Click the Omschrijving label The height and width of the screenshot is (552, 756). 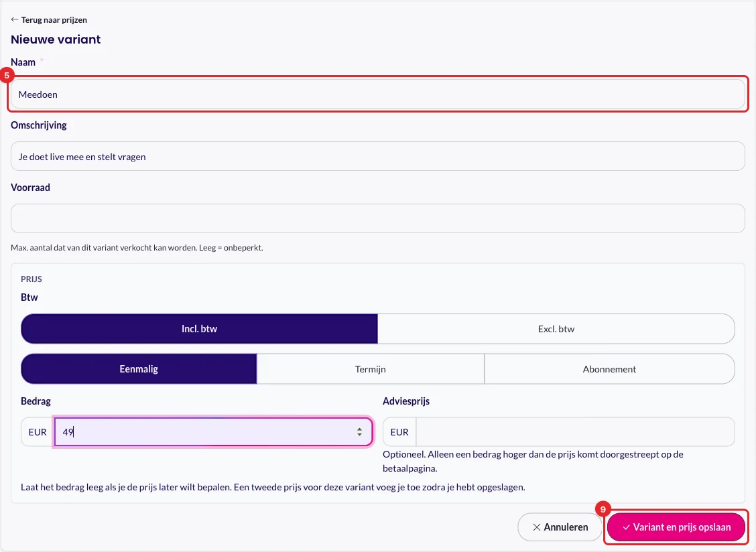pyautogui.click(x=39, y=125)
